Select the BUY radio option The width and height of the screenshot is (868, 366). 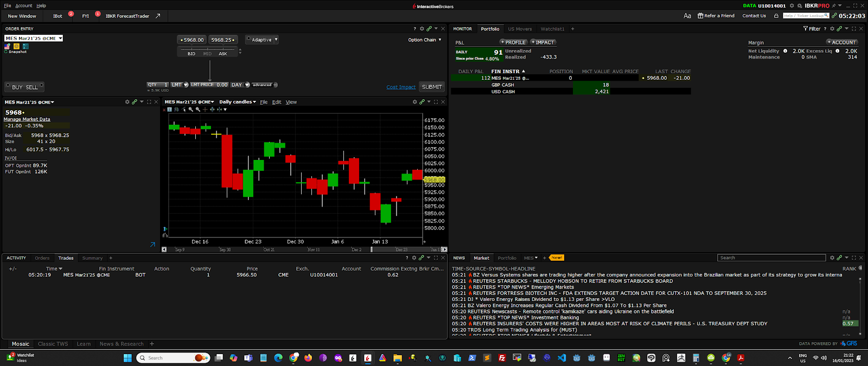15,87
